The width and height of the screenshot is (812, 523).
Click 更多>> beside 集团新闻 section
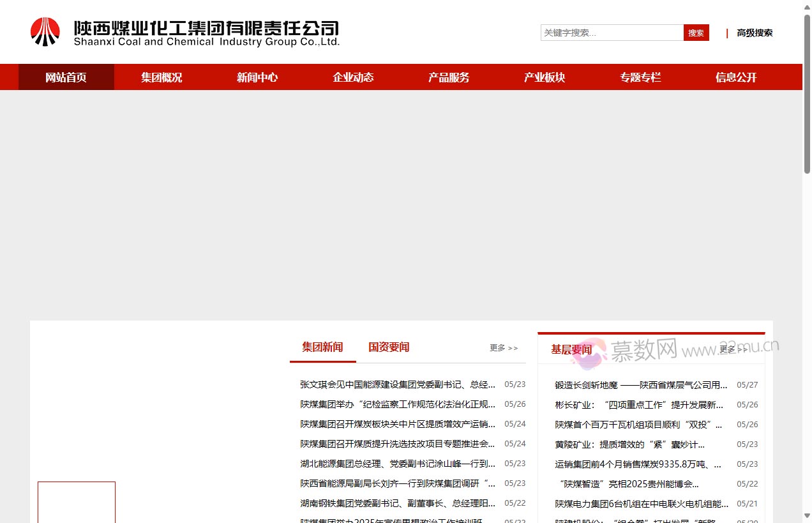pyautogui.click(x=504, y=347)
